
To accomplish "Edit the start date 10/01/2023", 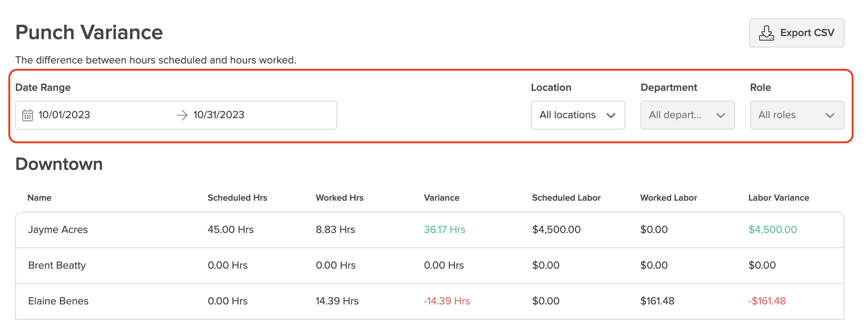I will (x=65, y=115).
